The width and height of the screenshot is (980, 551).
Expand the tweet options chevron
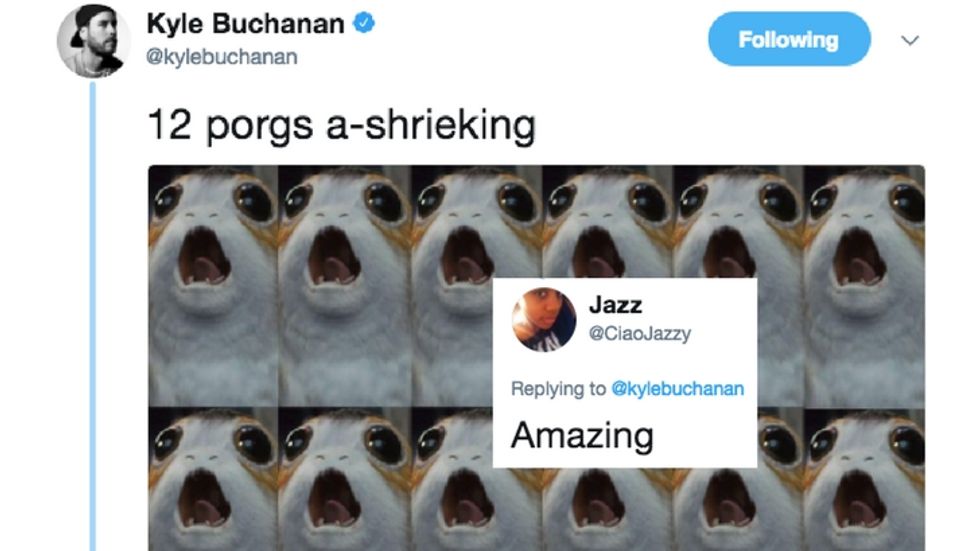(x=910, y=41)
